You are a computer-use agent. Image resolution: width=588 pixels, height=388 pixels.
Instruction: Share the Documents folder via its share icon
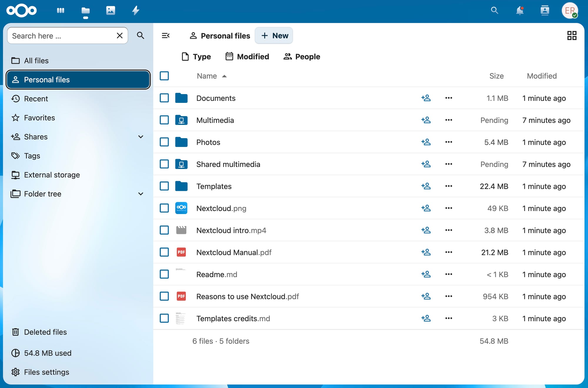point(426,98)
